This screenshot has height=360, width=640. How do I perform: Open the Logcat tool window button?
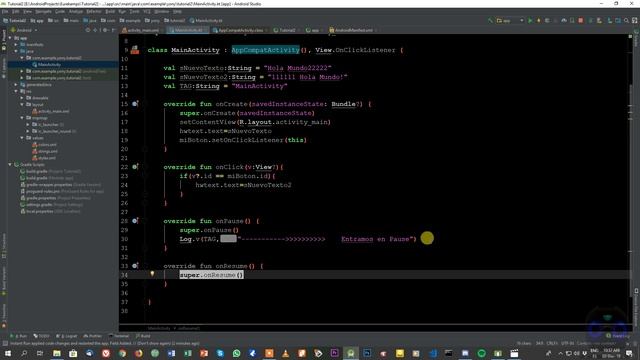pyautogui.click(x=66, y=336)
